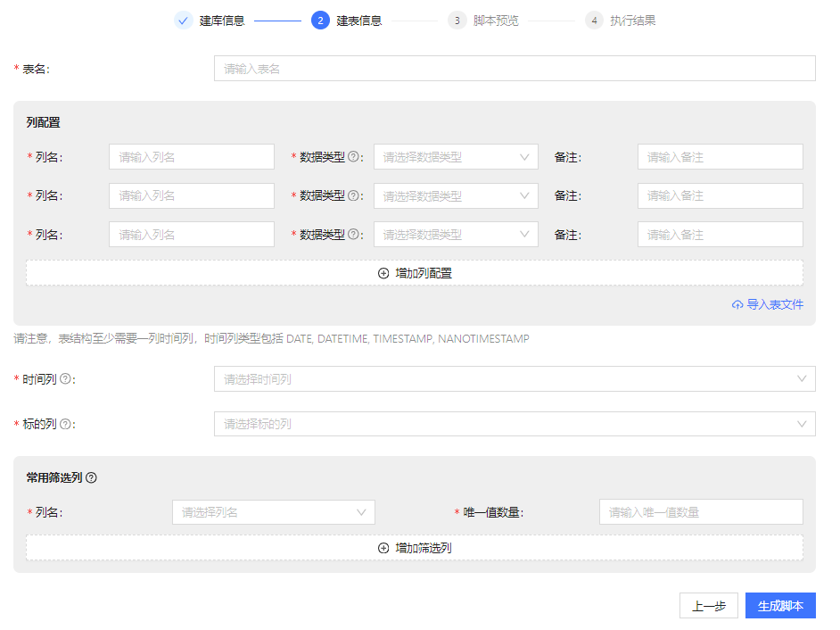
Task: Expand the 标的列 selection dropdown
Action: 514,424
